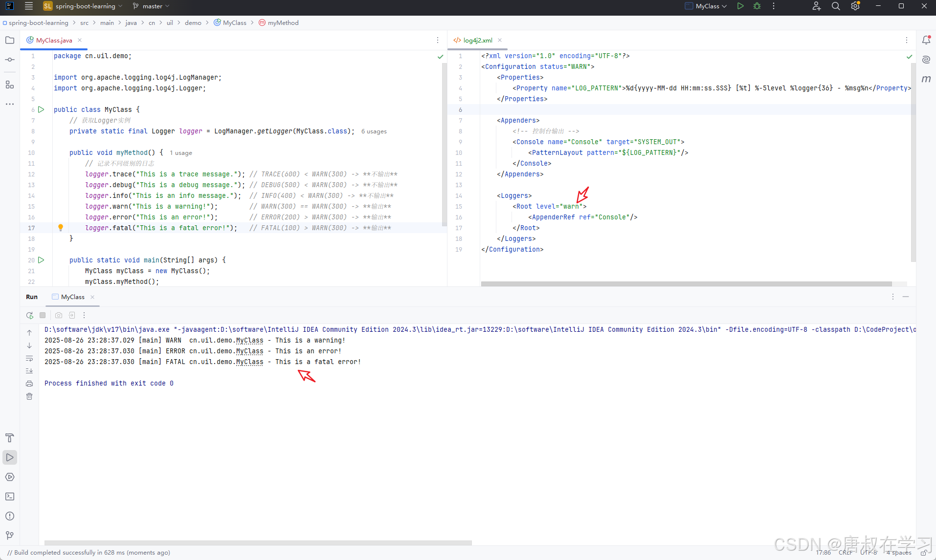Start debugging with the bug icon
This screenshot has height=560, width=936.
[757, 6]
